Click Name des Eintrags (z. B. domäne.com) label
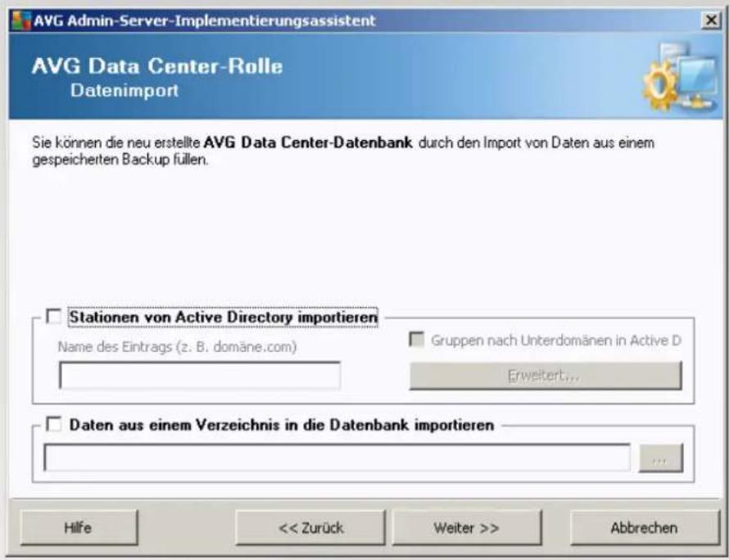The width and height of the screenshot is (729, 560). (177, 346)
